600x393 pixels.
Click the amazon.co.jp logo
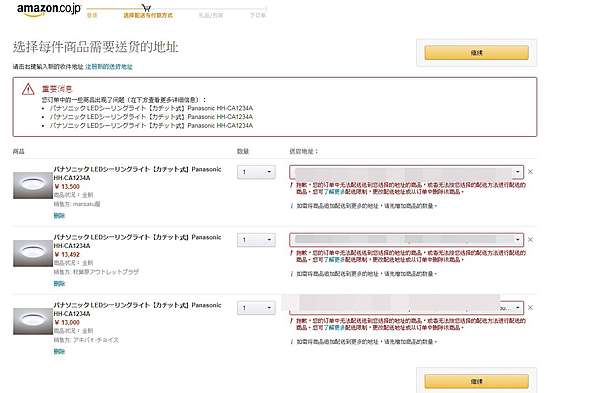point(49,9)
